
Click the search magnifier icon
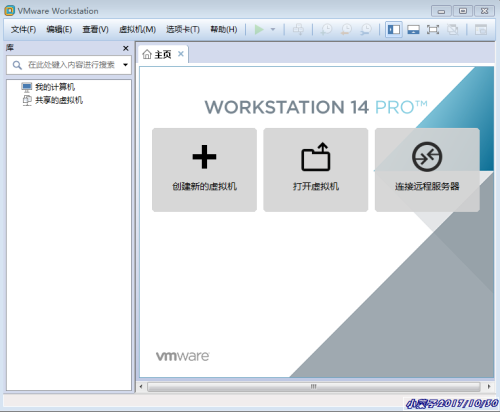point(17,65)
